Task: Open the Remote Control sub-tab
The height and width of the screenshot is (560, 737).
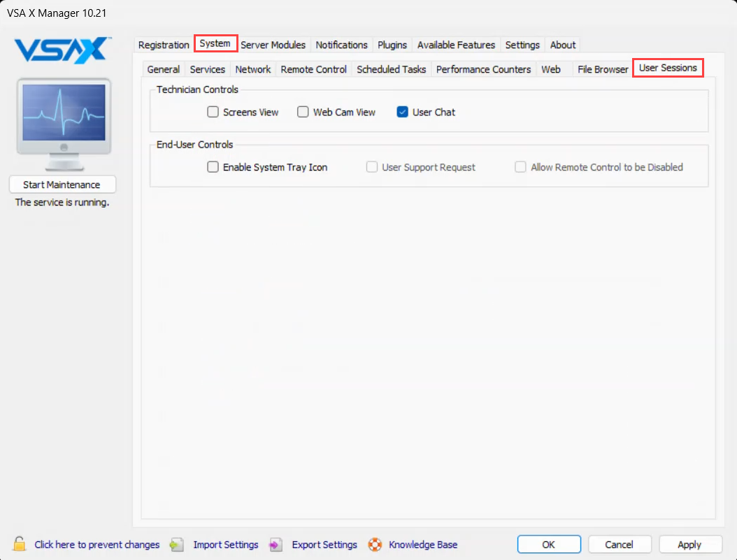Action: (314, 69)
